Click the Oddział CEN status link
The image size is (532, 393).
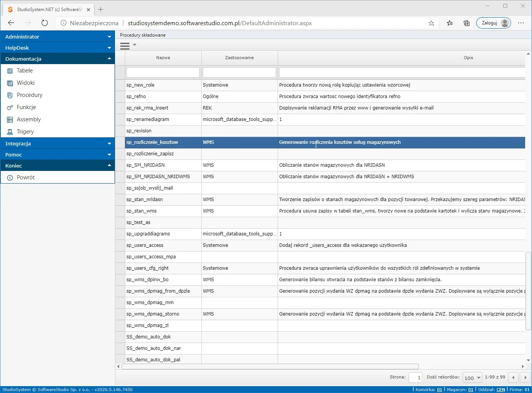click(x=500, y=390)
